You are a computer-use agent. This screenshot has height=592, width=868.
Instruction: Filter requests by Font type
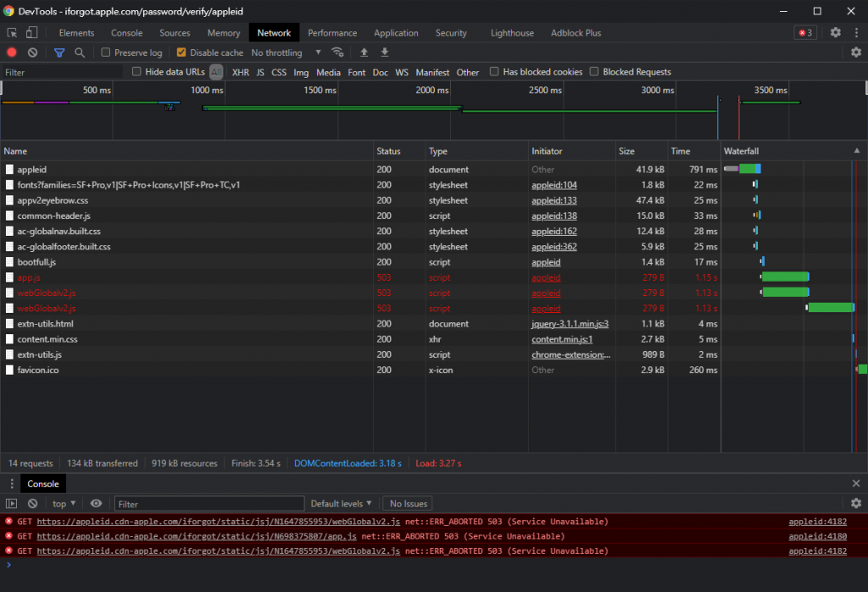click(357, 73)
